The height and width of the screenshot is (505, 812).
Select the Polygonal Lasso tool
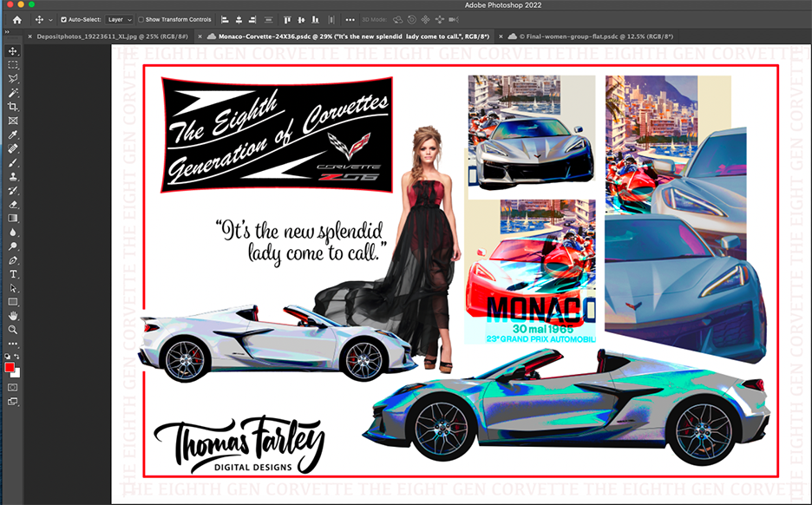(x=13, y=79)
